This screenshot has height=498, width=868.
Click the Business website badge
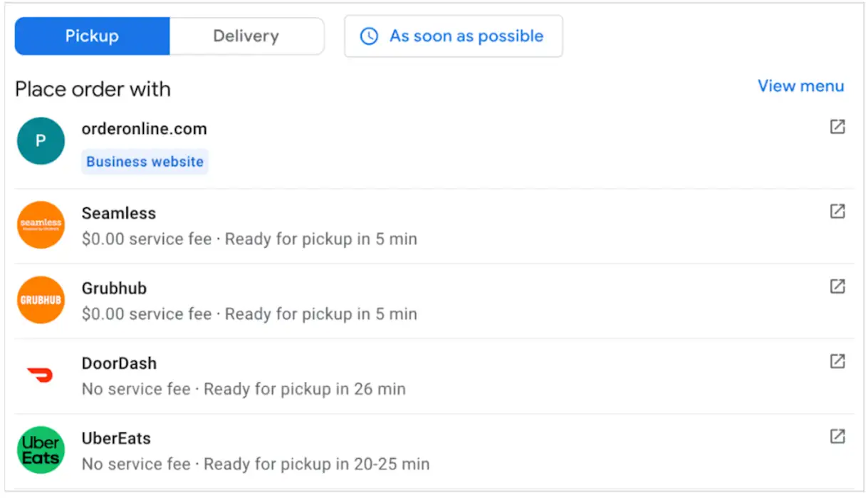click(145, 162)
